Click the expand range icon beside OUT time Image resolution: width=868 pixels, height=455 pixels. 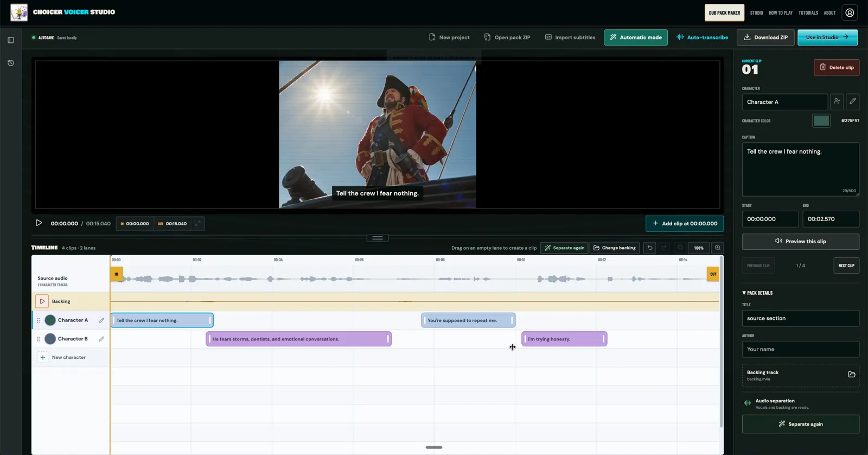click(198, 223)
